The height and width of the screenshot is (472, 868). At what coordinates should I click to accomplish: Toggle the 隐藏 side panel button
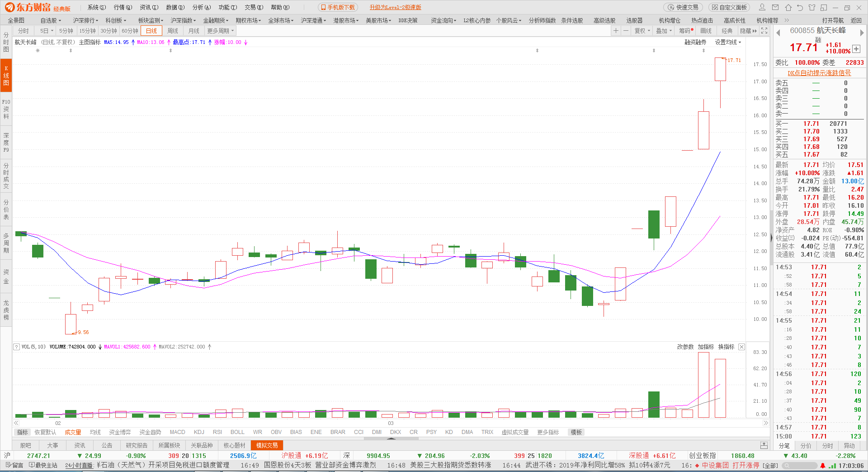click(748, 31)
